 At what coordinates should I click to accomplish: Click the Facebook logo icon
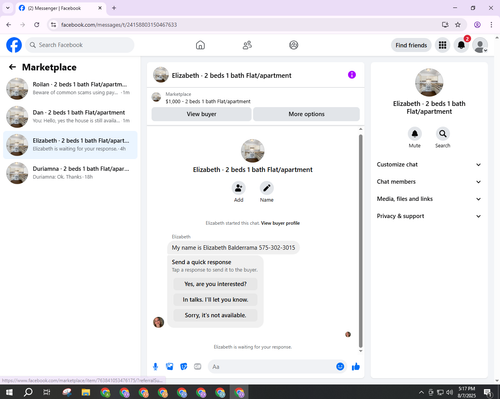[x=14, y=45]
